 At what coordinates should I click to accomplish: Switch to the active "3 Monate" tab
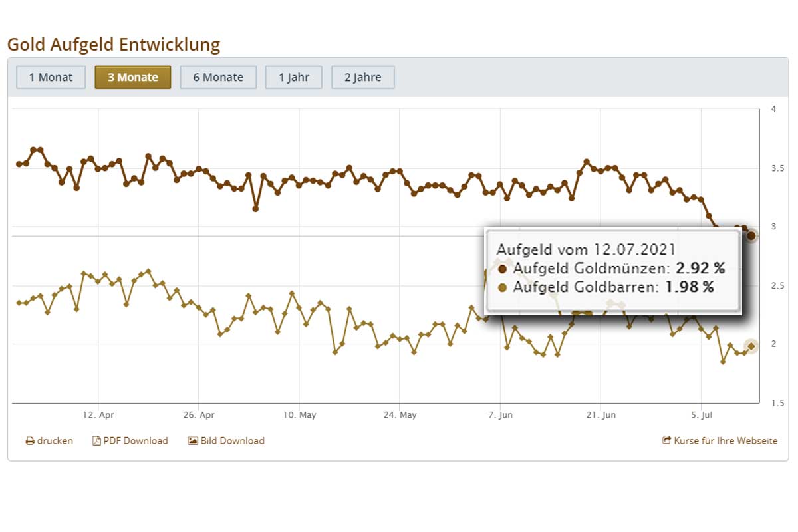(133, 77)
